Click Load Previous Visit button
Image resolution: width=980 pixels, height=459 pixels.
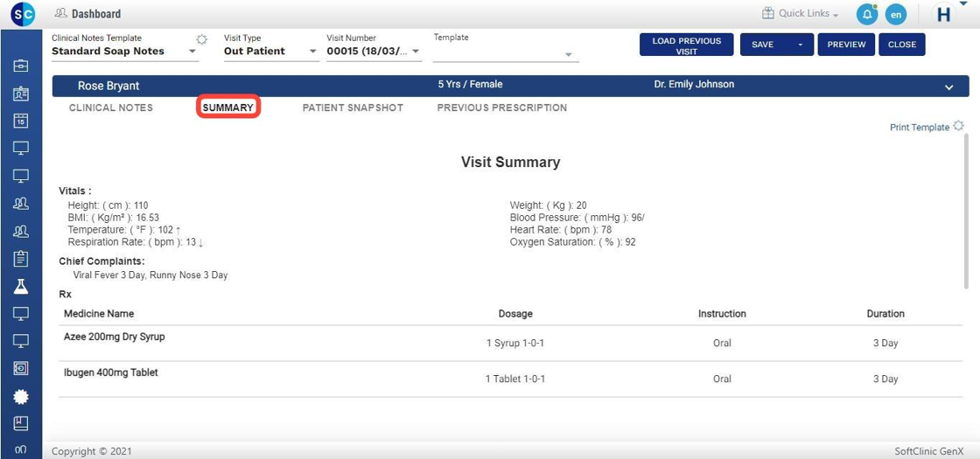point(686,45)
